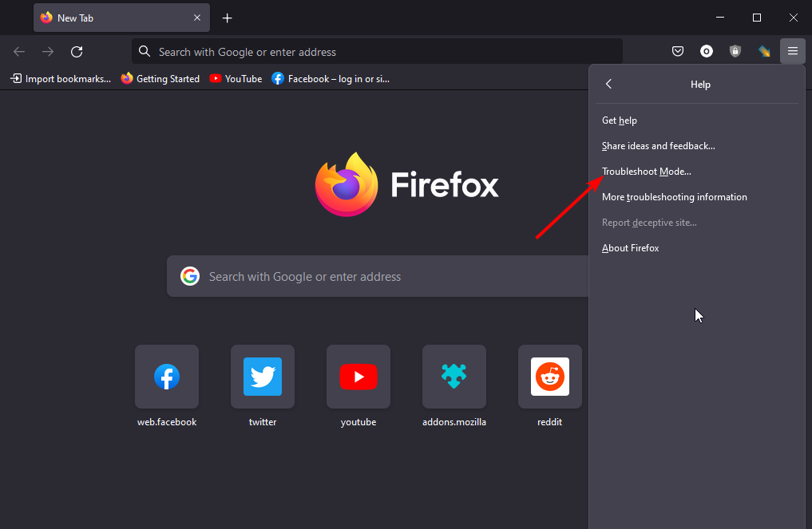Open About Firefox
This screenshot has height=529, width=812.
[x=696, y=248]
